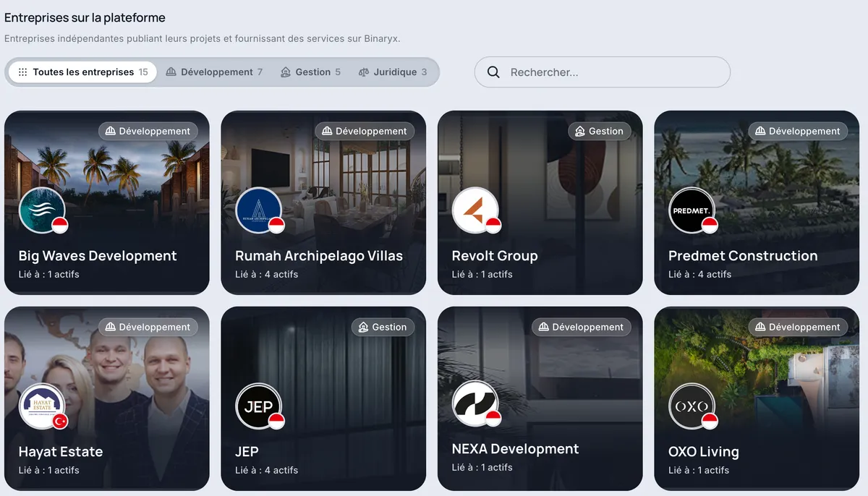
Task: Click 'Lié à : 1 actifs' under OXO Living
Action: tap(699, 471)
